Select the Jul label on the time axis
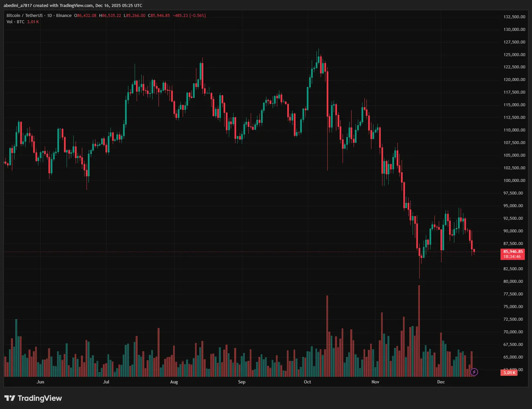Image resolution: width=532 pixels, height=409 pixels. (106, 382)
